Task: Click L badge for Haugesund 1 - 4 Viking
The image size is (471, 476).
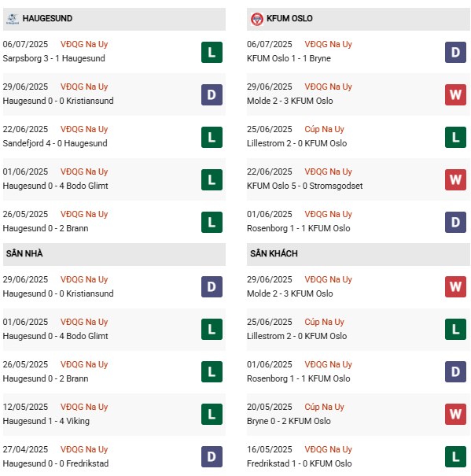Action: (x=212, y=414)
